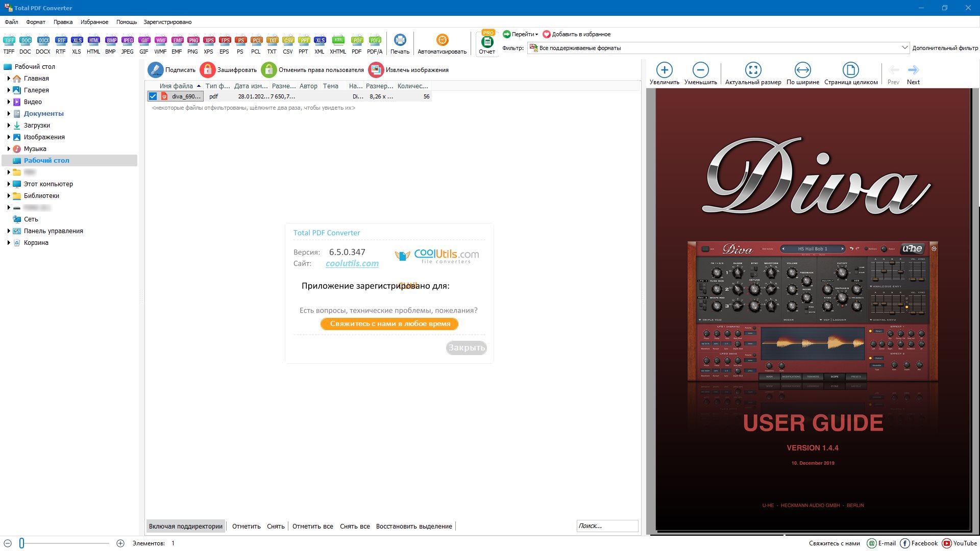The image size is (980, 551).
Task: Open the Формат menu
Action: click(x=36, y=22)
